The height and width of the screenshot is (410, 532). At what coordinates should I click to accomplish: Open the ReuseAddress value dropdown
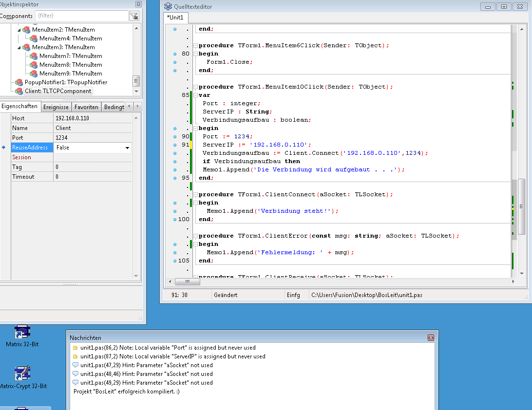(127, 148)
